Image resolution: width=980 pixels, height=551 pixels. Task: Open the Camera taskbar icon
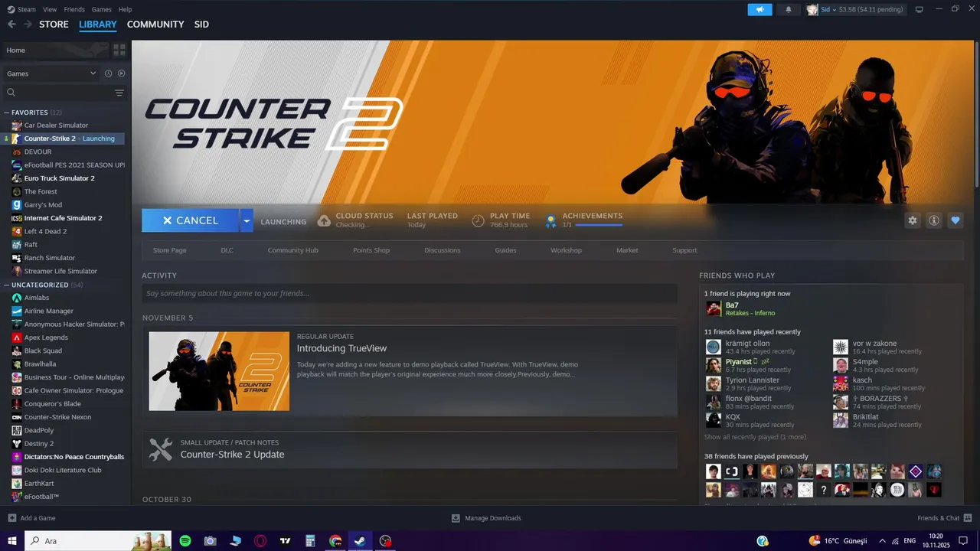[x=210, y=541]
